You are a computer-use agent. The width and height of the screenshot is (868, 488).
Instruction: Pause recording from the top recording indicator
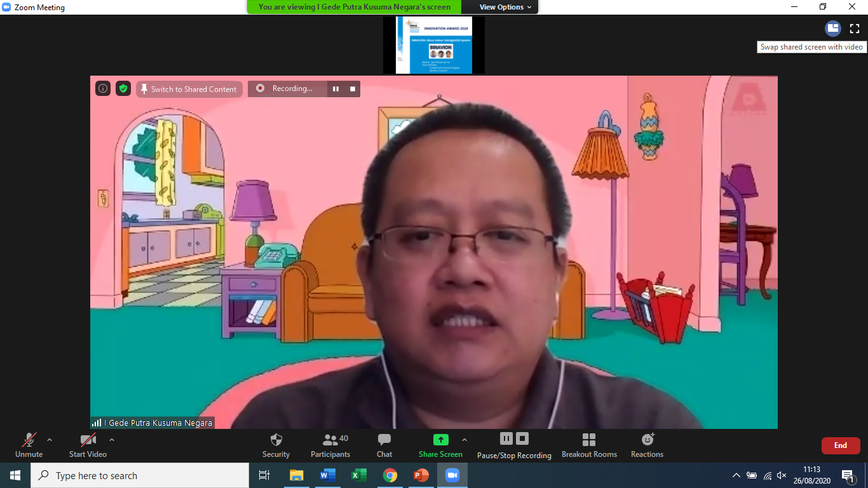tap(336, 89)
